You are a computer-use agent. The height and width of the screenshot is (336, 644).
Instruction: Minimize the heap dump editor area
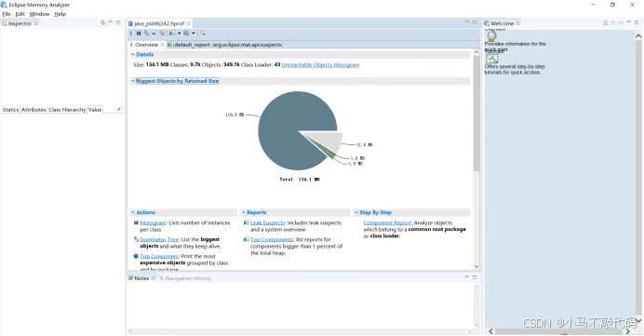[x=467, y=22]
